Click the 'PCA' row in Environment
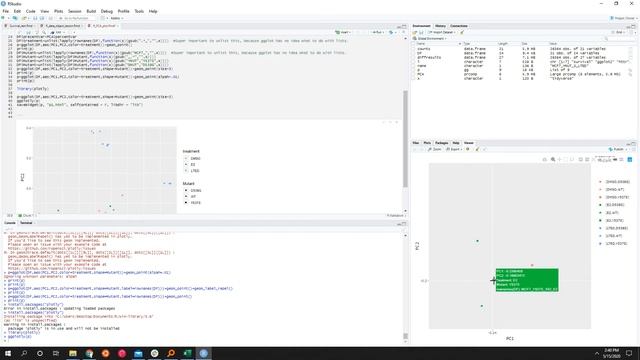This screenshot has width=640, height=360. click(x=522, y=74)
